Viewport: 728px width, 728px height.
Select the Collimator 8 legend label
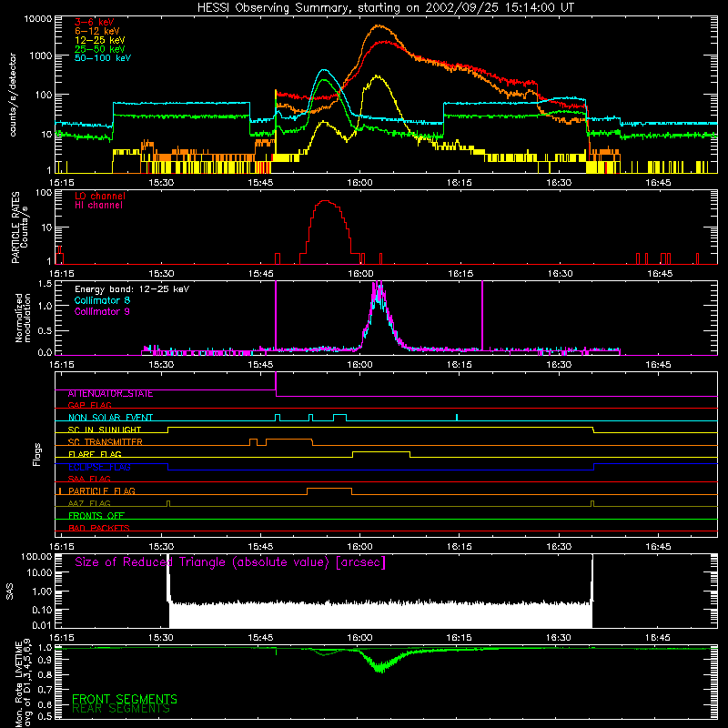point(103,300)
